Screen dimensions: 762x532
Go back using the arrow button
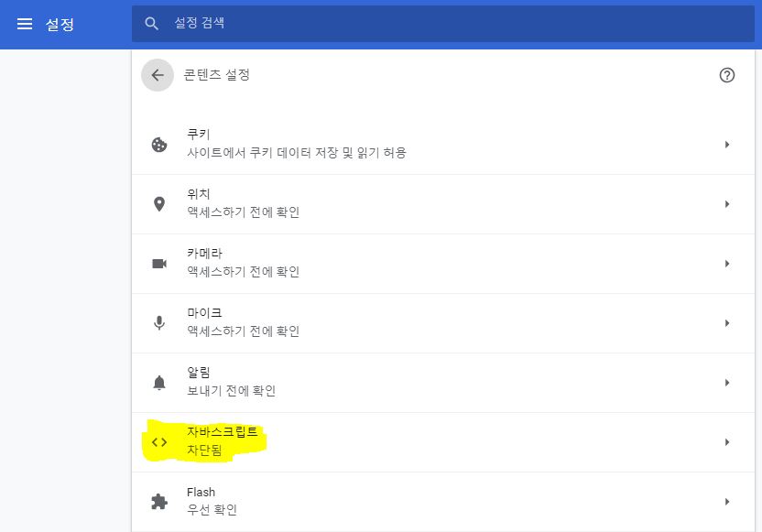(x=158, y=75)
